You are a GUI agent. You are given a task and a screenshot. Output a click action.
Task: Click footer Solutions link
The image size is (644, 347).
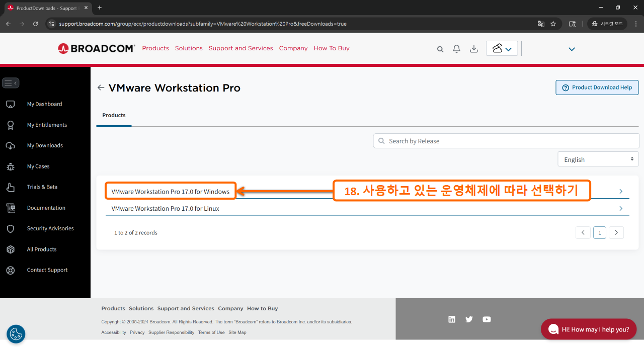(x=141, y=308)
